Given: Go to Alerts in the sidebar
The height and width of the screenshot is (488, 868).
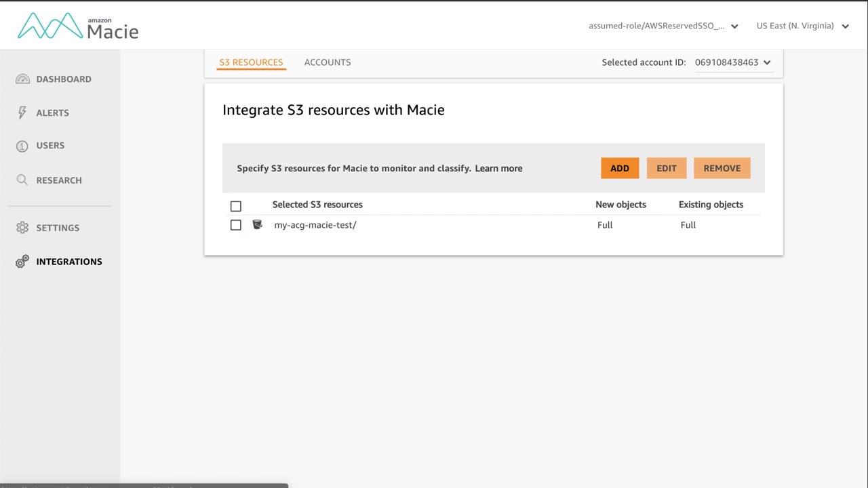Looking at the screenshot, I should click(x=52, y=113).
